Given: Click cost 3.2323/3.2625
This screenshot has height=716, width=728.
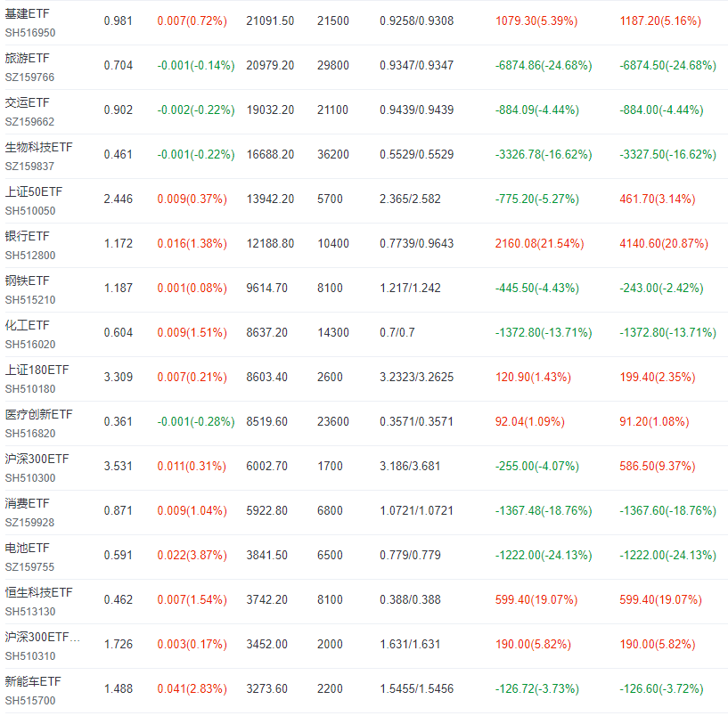Looking at the screenshot, I should coord(416,378).
